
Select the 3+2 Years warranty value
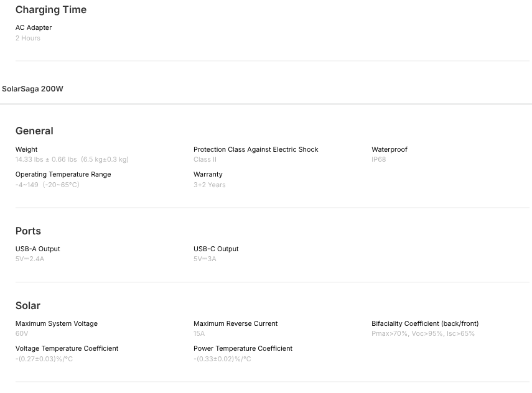(209, 185)
